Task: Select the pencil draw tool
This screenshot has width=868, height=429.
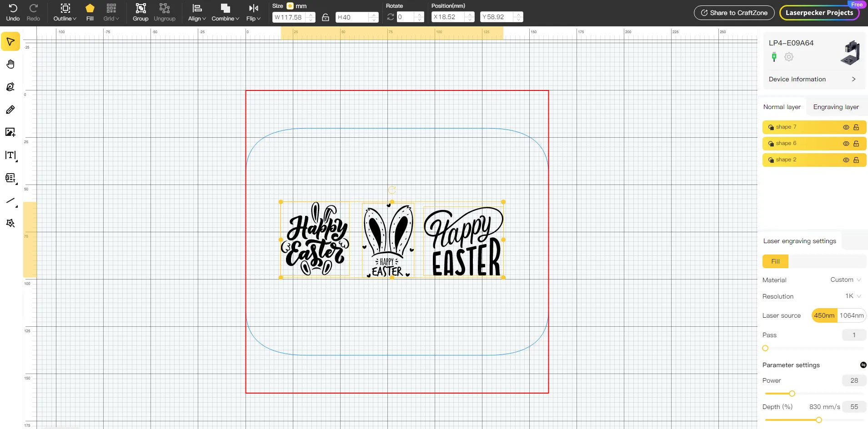Action: point(10,110)
